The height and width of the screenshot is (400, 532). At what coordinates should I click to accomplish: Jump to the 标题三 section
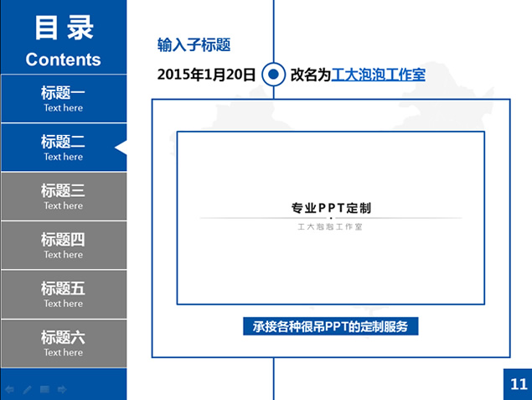pyautogui.click(x=64, y=196)
